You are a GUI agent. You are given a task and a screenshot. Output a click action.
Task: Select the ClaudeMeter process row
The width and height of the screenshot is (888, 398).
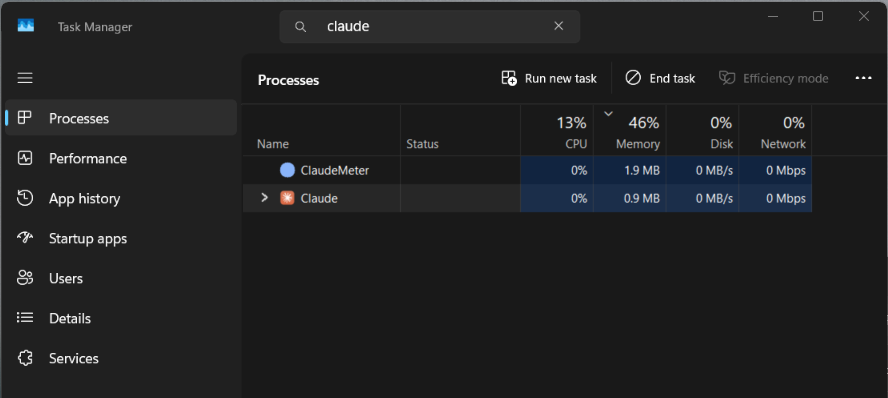(x=527, y=170)
